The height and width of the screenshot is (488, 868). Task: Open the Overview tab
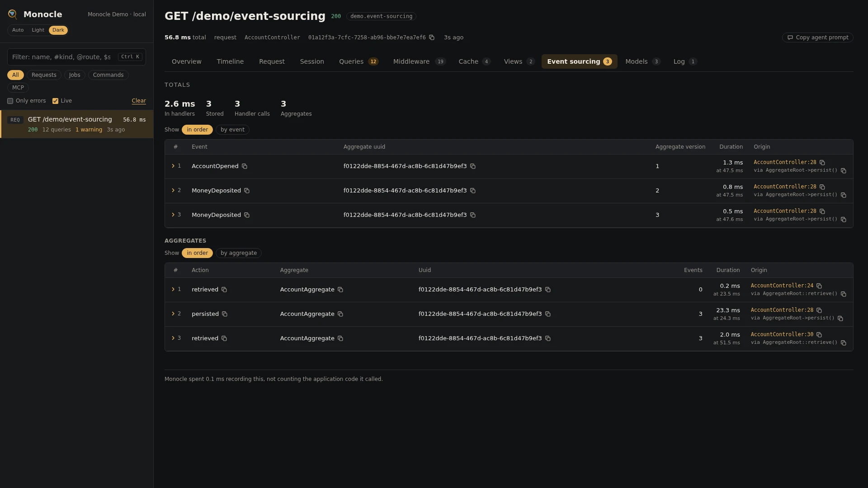click(187, 62)
